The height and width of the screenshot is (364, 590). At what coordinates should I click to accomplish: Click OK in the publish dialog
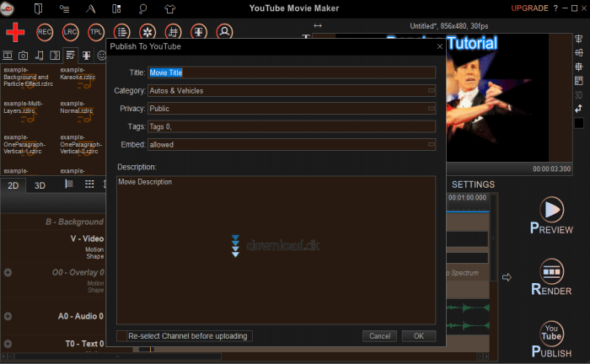point(418,336)
